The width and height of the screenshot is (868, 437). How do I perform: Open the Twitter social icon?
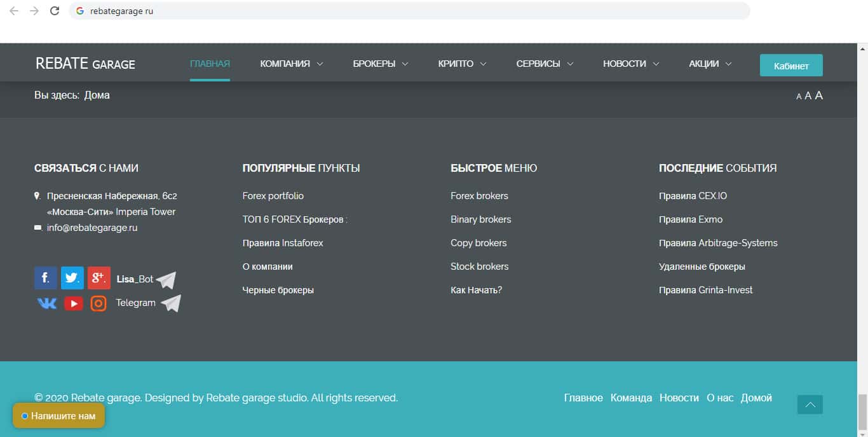(x=72, y=278)
